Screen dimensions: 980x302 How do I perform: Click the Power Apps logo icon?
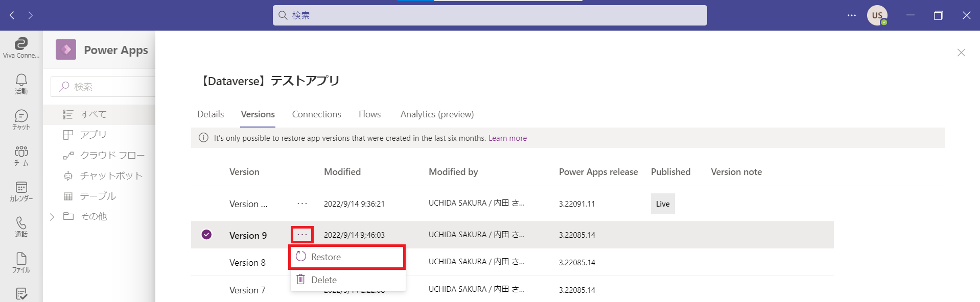(x=66, y=49)
